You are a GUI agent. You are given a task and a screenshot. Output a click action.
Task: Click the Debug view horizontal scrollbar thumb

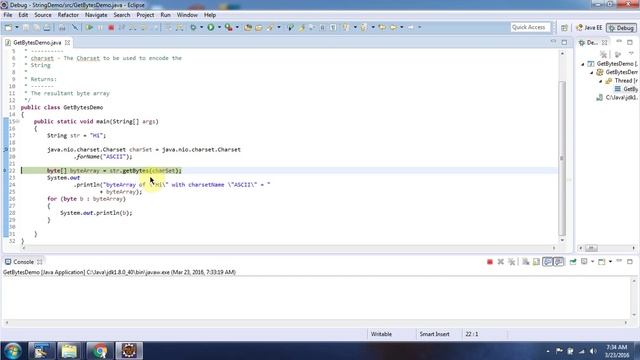(591, 248)
